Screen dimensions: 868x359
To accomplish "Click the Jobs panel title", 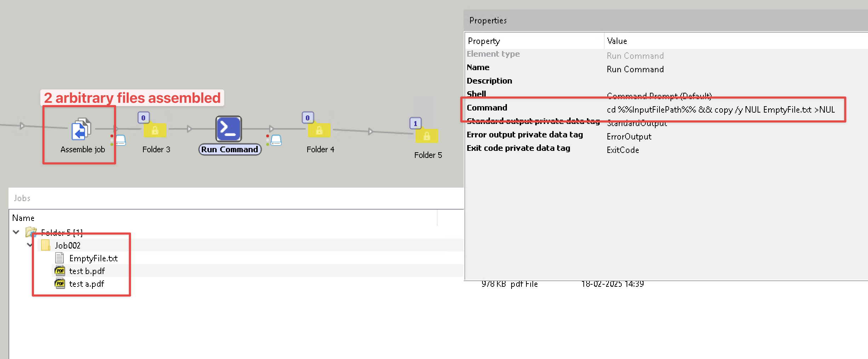I will pos(22,198).
